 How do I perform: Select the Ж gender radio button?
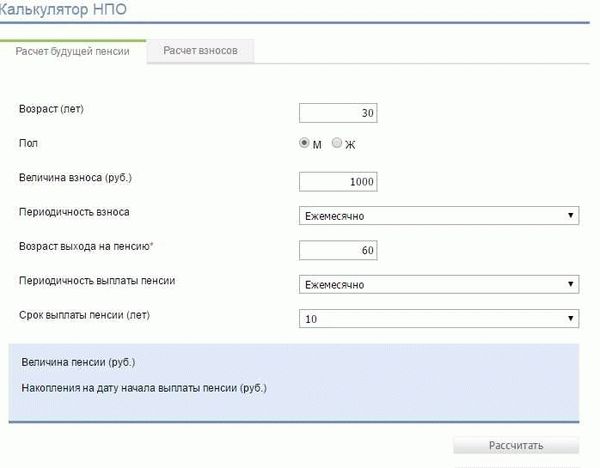point(337,143)
